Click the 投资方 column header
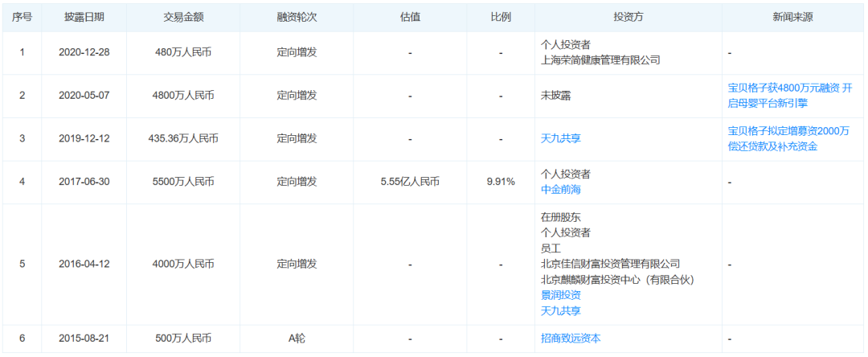 [x=628, y=17]
